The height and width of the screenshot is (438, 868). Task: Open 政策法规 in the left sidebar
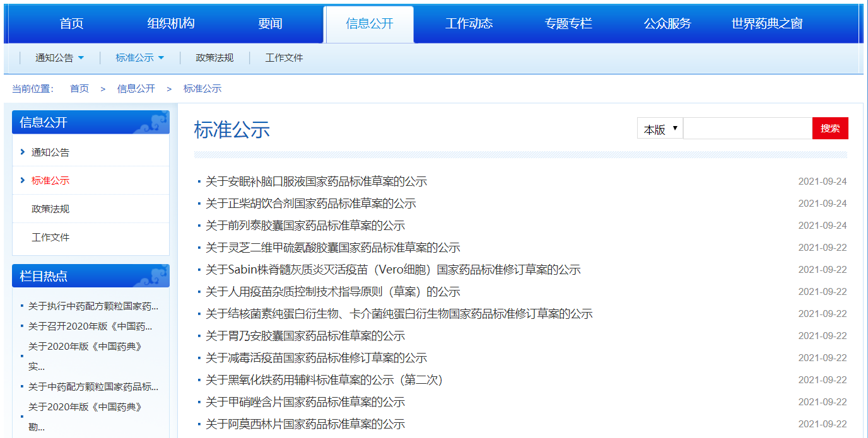click(x=50, y=209)
